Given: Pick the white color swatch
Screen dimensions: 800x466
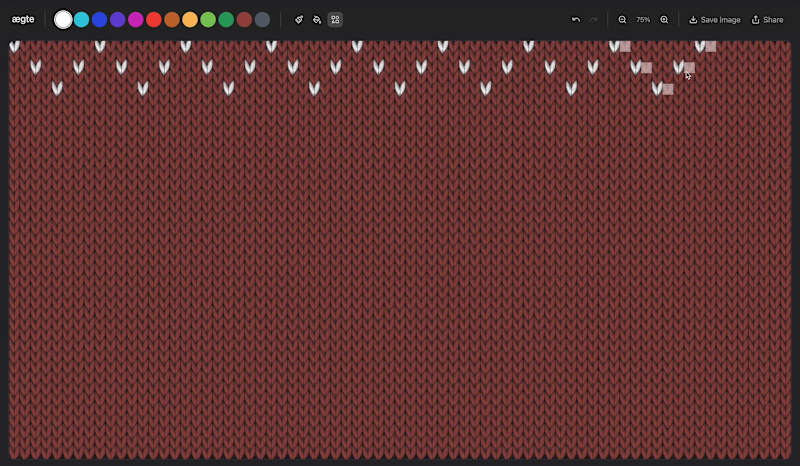Looking at the screenshot, I should (x=63, y=19).
